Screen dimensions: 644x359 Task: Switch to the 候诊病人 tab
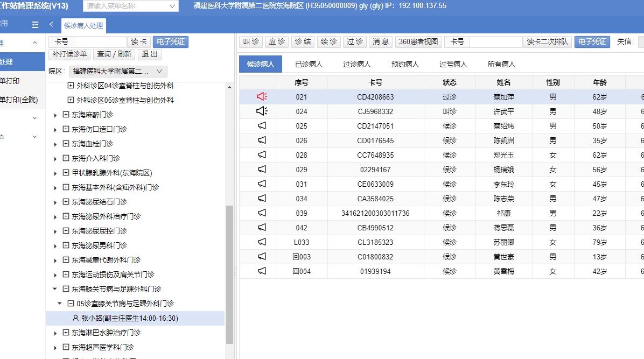[x=261, y=64]
